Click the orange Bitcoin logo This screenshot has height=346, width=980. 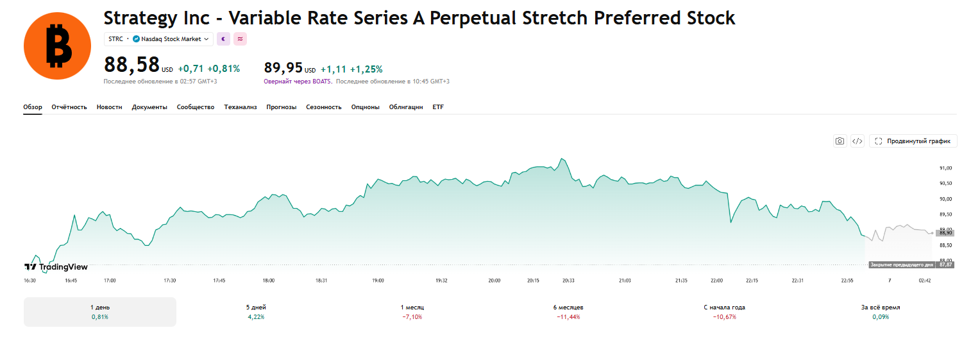tap(58, 46)
